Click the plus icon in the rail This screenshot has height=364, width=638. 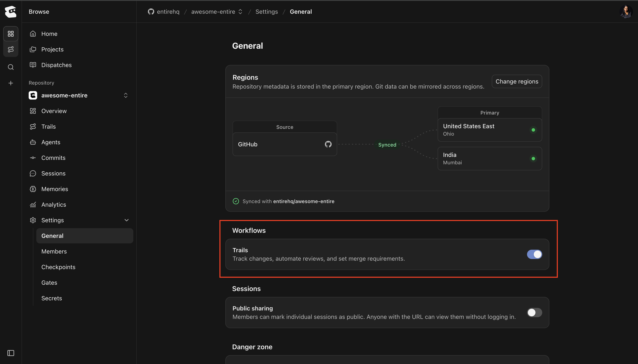[x=11, y=83]
